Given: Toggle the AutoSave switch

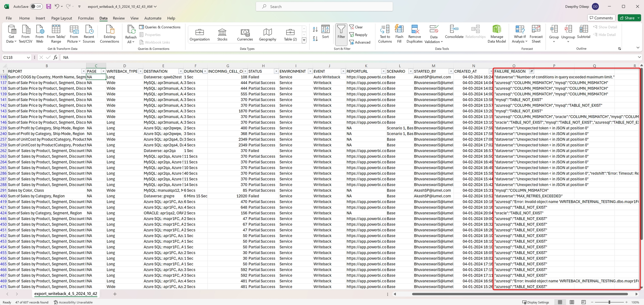Looking at the screenshot, I should (x=36, y=6).
